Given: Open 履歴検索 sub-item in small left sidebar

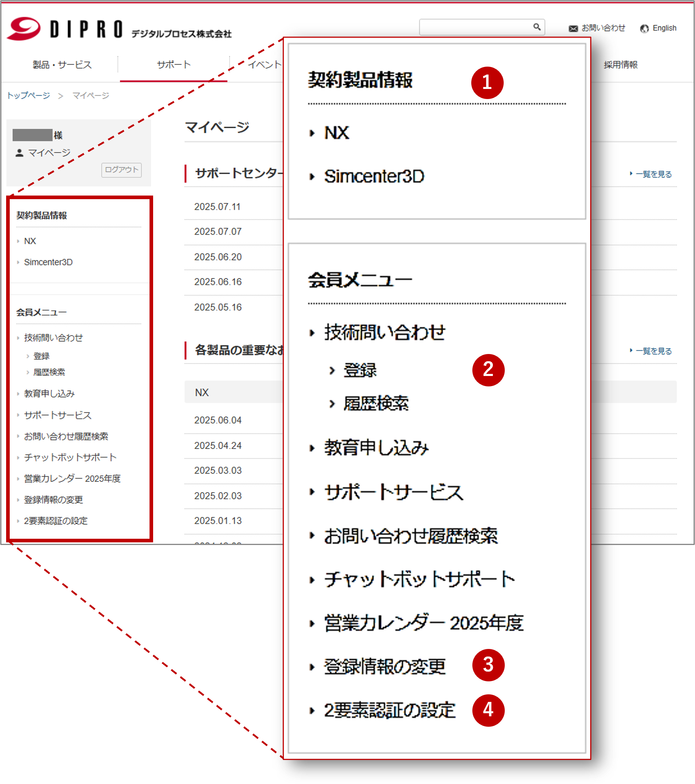Looking at the screenshot, I should 49,372.
